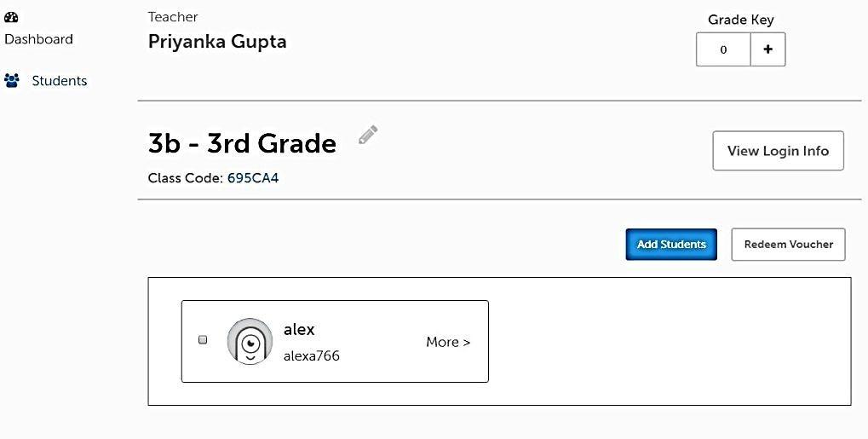Click the Grade Key value field
This screenshot has height=439, width=868.
pos(723,49)
